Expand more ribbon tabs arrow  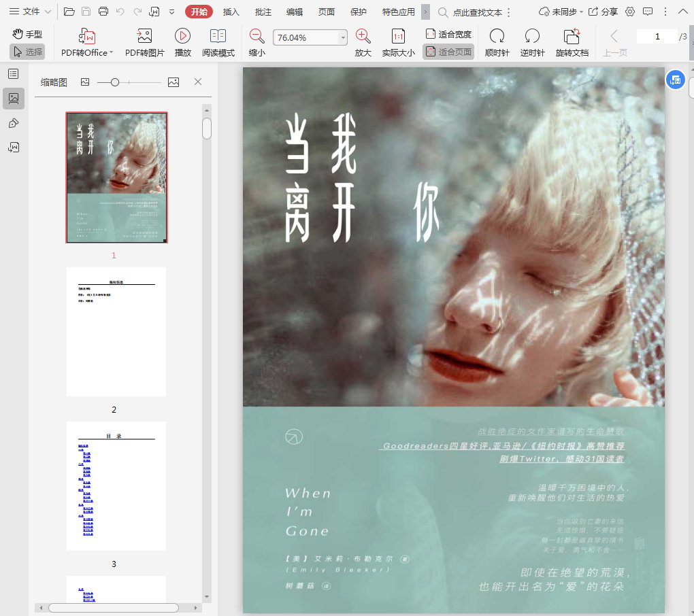click(x=425, y=12)
